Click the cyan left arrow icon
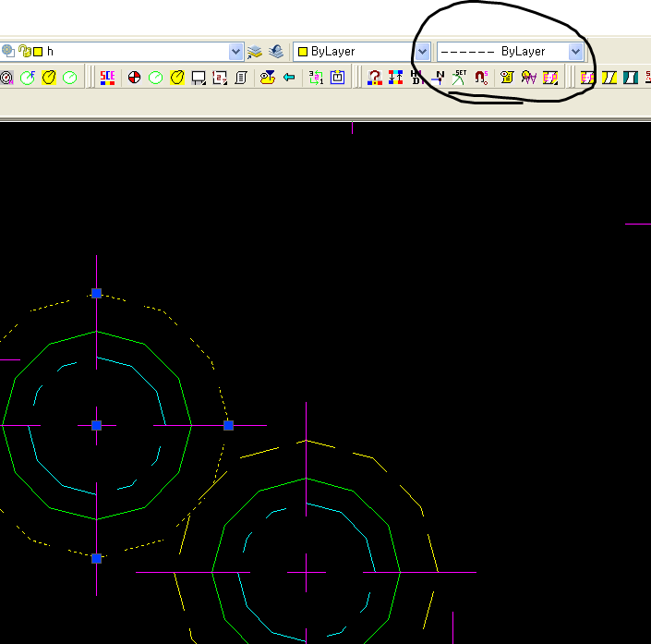 point(289,78)
